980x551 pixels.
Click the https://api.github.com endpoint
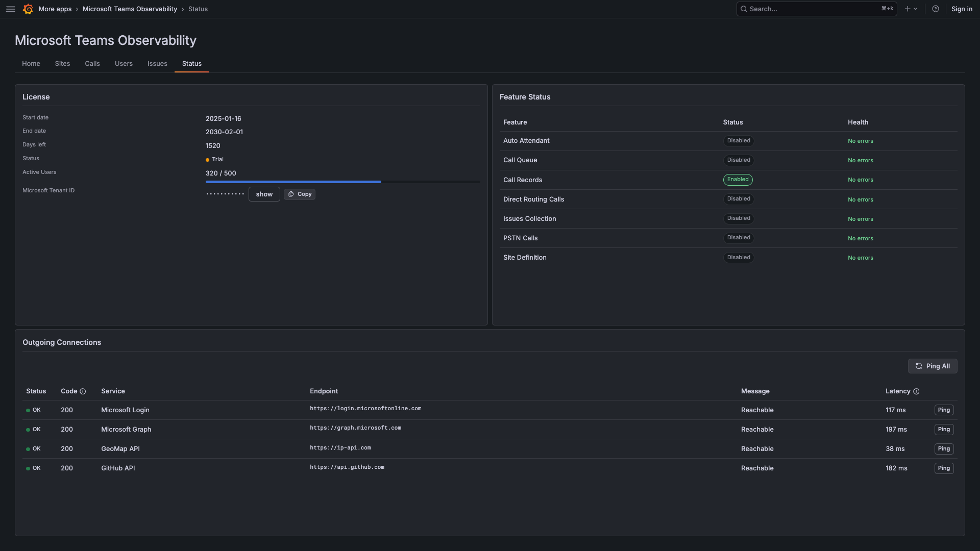click(x=347, y=467)
